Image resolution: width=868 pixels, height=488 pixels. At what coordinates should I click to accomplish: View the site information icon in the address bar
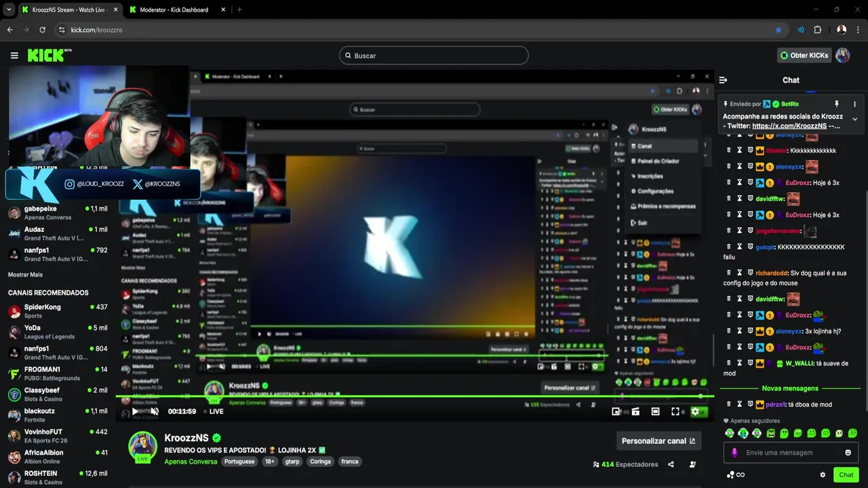tap(62, 30)
